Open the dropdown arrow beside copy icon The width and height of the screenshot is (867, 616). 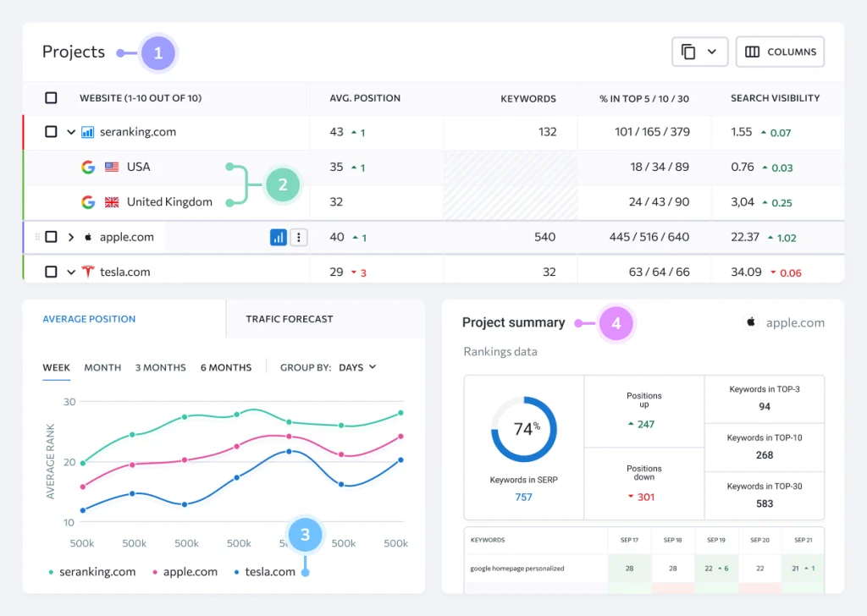tap(711, 52)
